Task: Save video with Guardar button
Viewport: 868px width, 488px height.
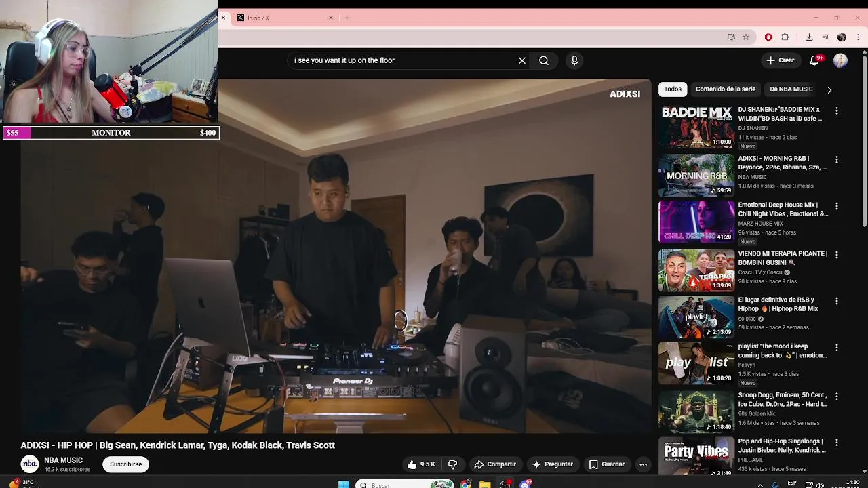Action: (606, 464)
